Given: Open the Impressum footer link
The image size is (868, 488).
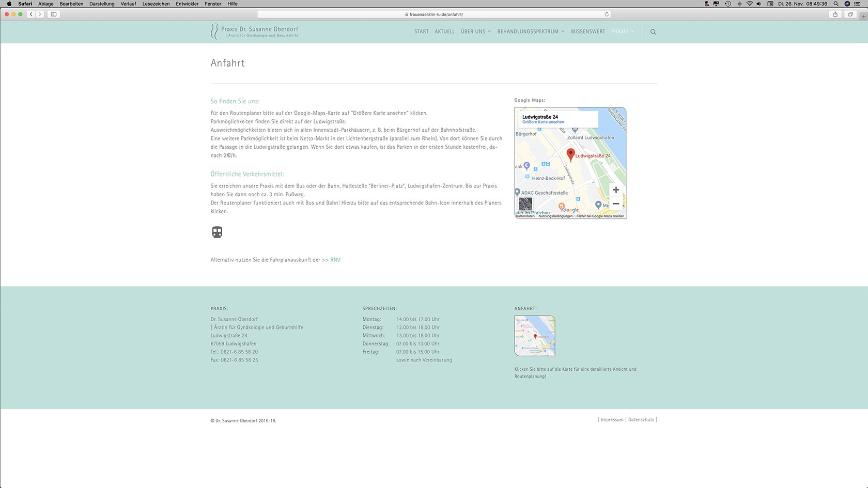Looking at the screenshot, I should [x=612, y=420].
